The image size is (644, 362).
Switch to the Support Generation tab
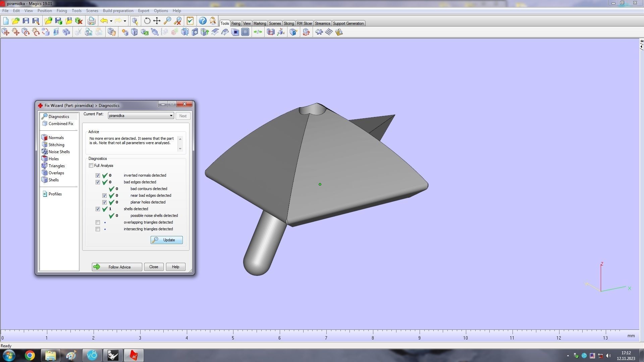[348, 23]
